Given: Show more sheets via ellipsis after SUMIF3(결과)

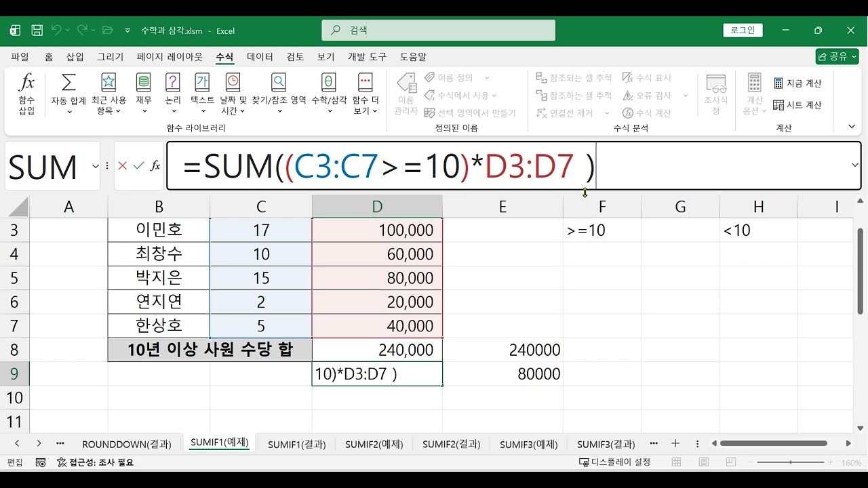Looking at the screenshot, I should (654, 443).
